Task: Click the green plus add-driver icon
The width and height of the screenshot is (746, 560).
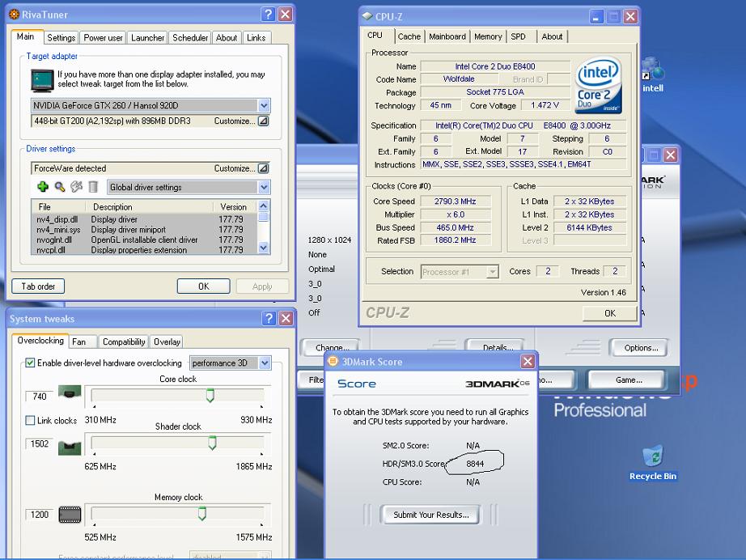Action: pos(43,187)
